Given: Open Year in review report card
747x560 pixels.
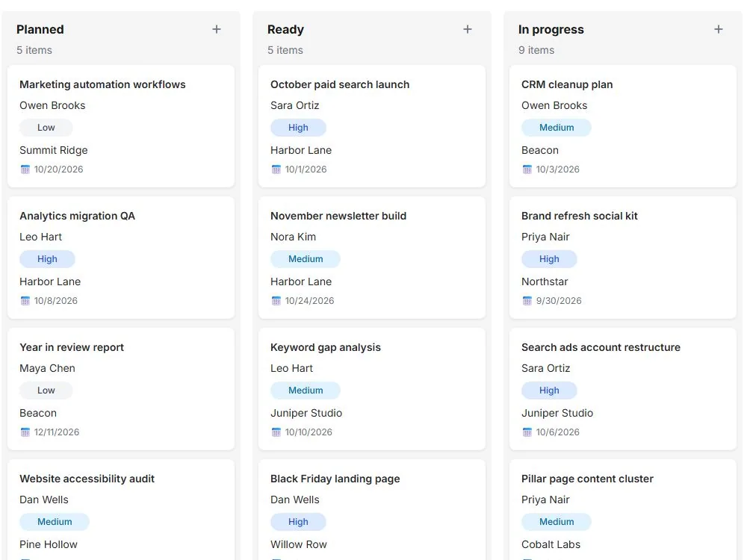Looking at the screenshot, I should pos(121,389).
